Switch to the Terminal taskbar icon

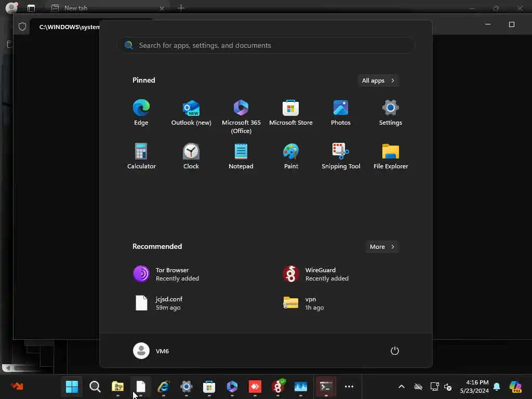point(326,387)
